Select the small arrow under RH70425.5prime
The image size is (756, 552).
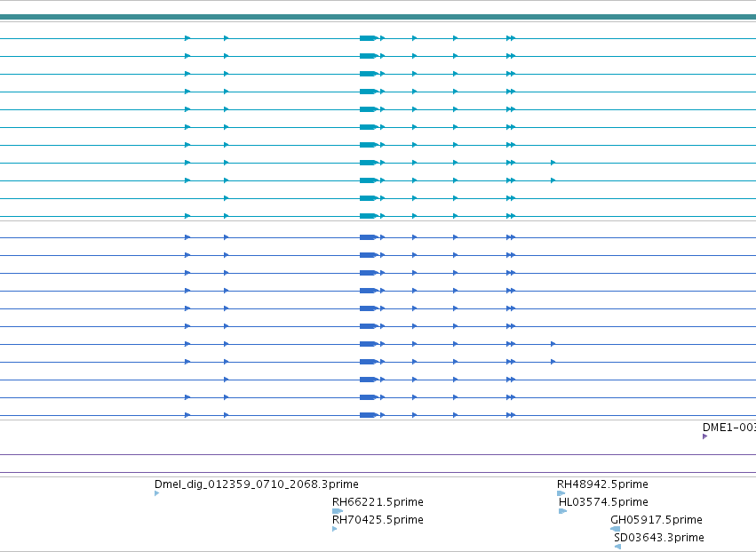tap(335, 529)
